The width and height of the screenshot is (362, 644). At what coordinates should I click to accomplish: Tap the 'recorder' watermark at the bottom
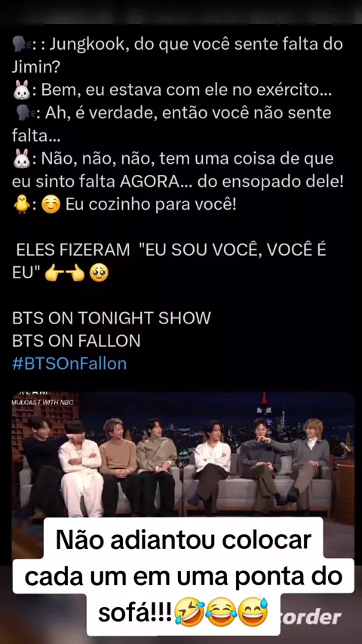tap(312, 618)
